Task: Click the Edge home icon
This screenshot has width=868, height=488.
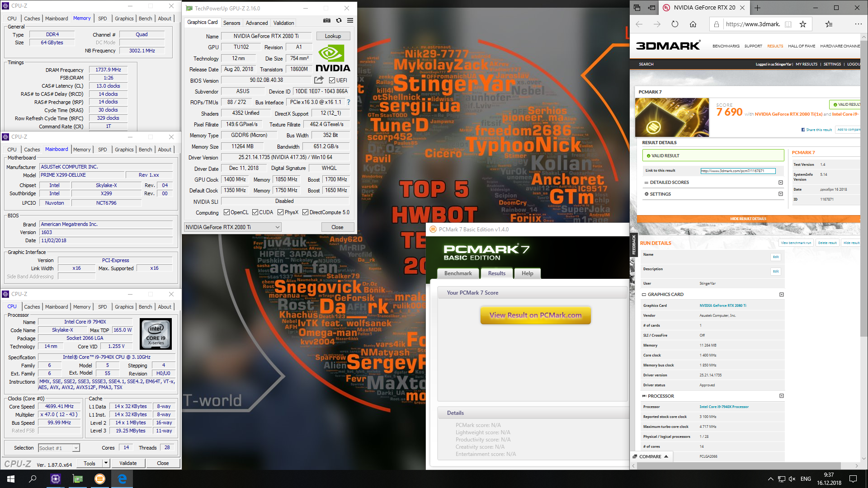Action: click(693, 24)
